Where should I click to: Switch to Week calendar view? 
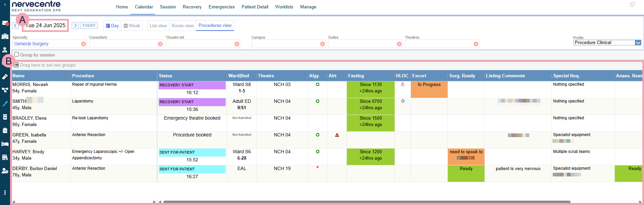coord(132,26)
